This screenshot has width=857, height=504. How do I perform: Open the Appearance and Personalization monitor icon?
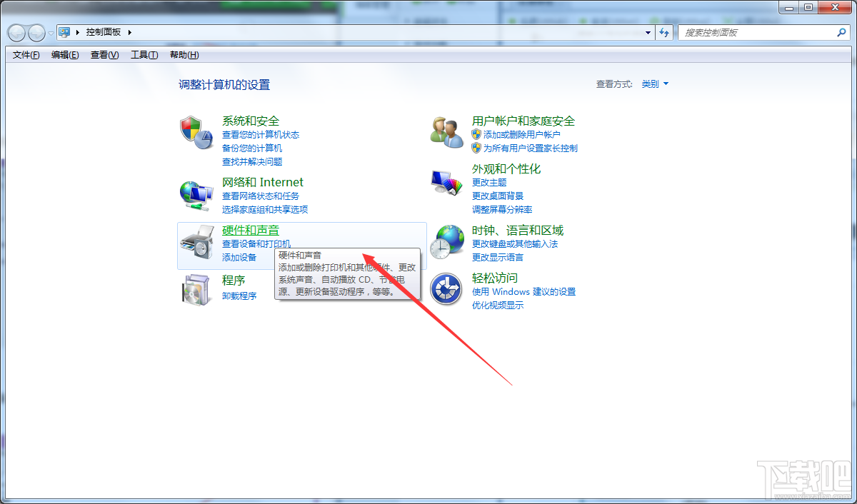click(x=447, y=182)
